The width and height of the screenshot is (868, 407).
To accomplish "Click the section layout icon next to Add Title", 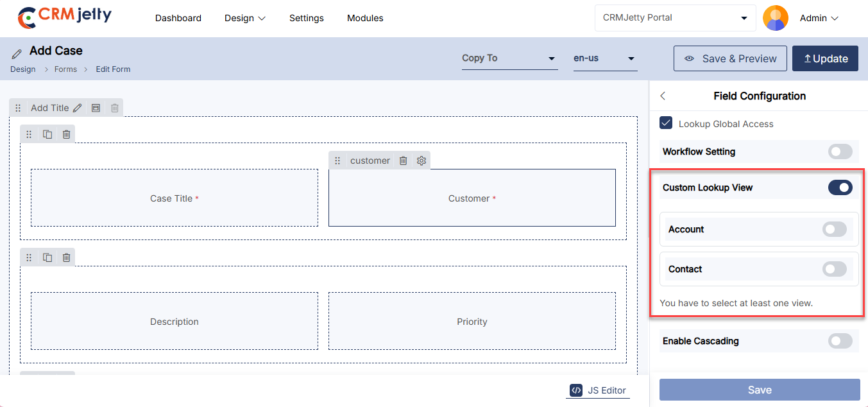I will [96, 108].
